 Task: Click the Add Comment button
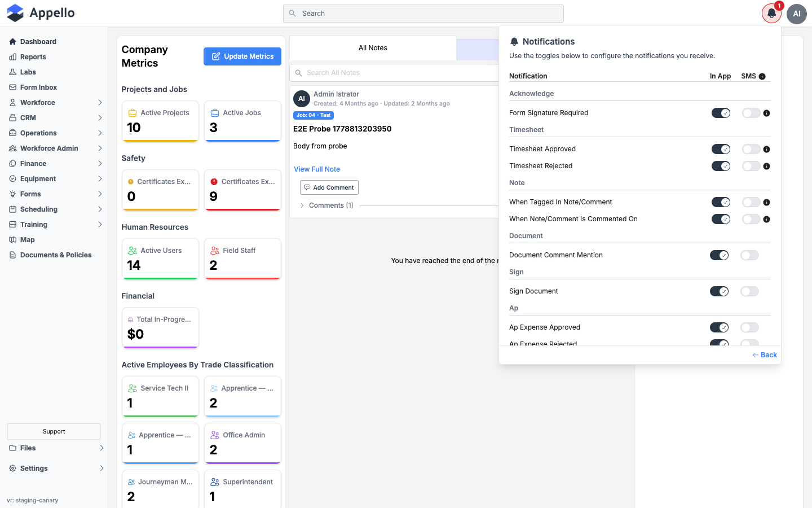[329, 187]
